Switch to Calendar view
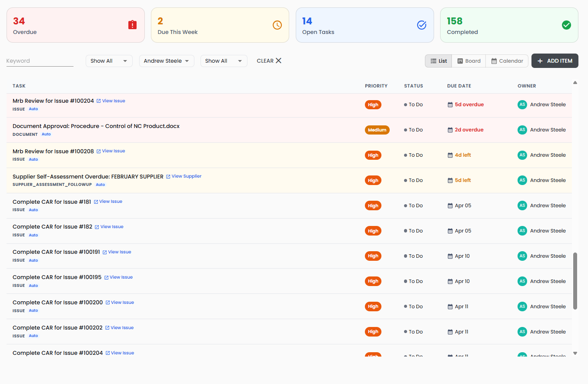This screenshot has width=588, height=384. point(507,61)
